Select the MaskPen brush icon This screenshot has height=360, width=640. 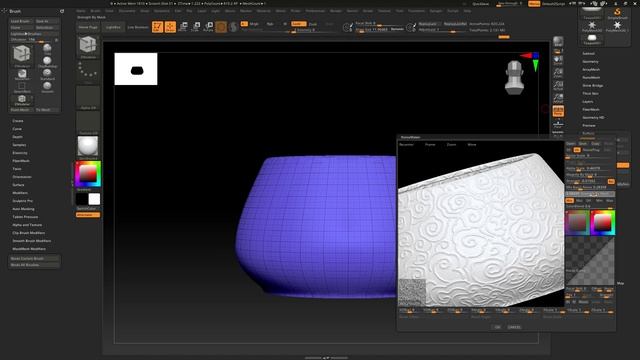(x=22, y=74)
